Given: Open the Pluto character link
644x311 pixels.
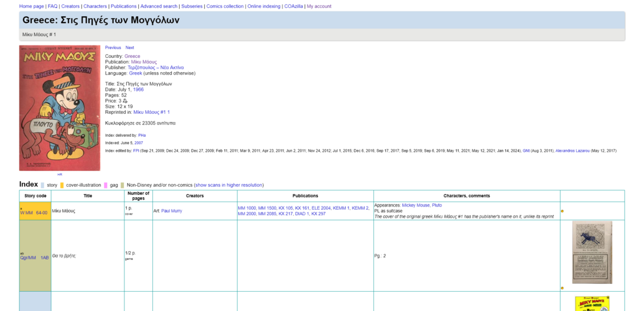Looking at the screenshot, I should click(437, 205).
